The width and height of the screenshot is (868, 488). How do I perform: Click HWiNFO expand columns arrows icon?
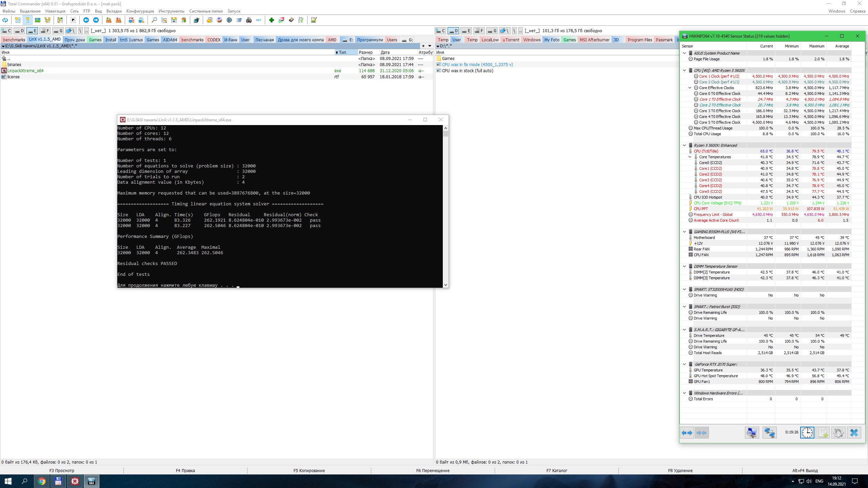[x=687, y=432]
